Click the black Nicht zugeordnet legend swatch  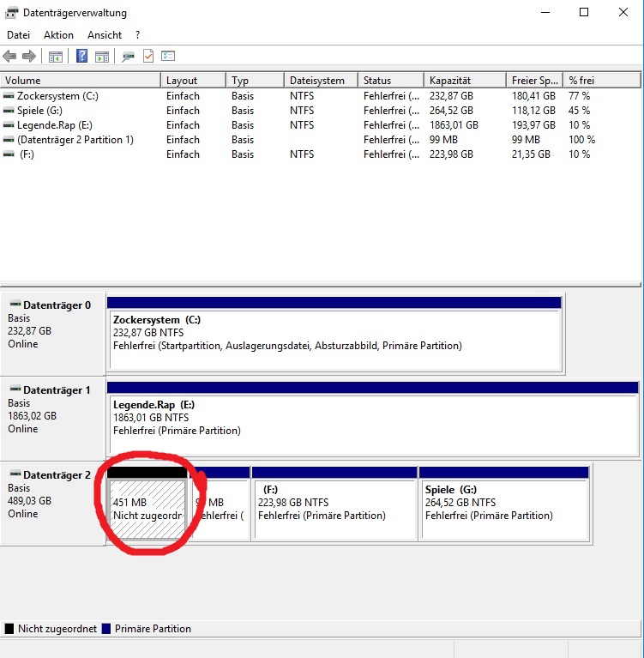9,629
